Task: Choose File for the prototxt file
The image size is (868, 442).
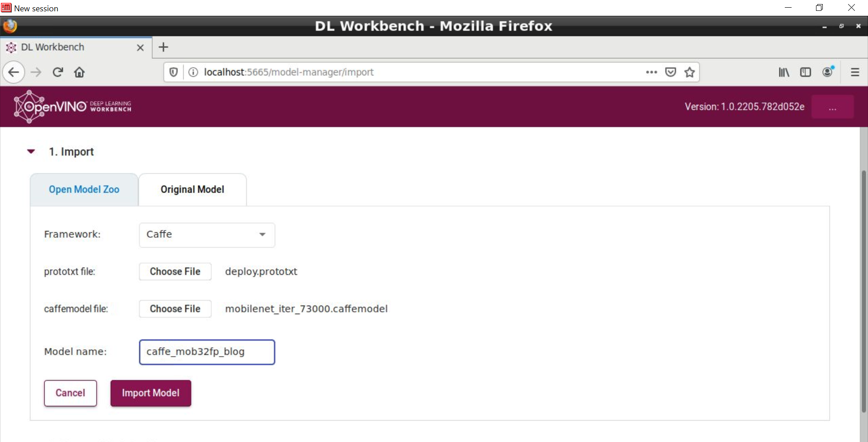Action: pos(175,272)
